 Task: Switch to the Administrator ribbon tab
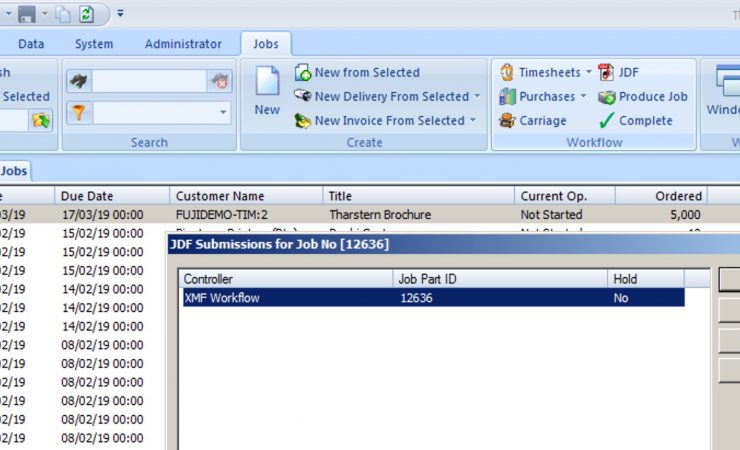183,44
